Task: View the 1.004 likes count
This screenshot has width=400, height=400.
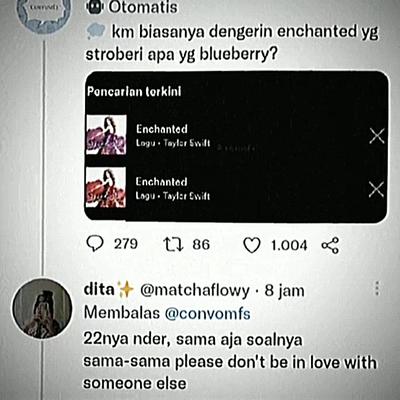Action: pyautogui.click(x=289, y=245)
